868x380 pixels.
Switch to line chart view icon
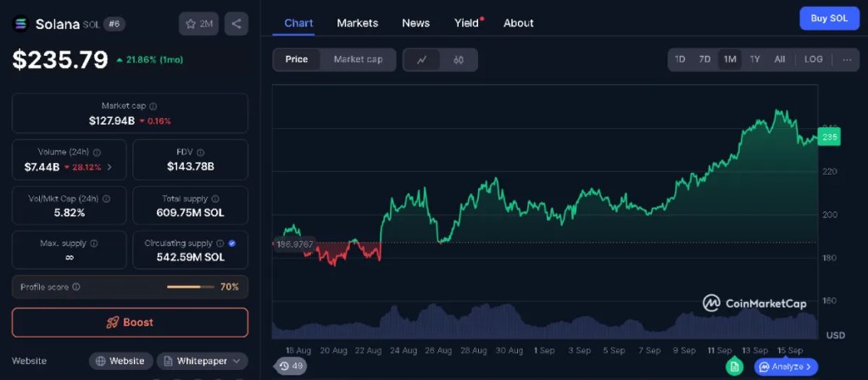click(421, 59)
